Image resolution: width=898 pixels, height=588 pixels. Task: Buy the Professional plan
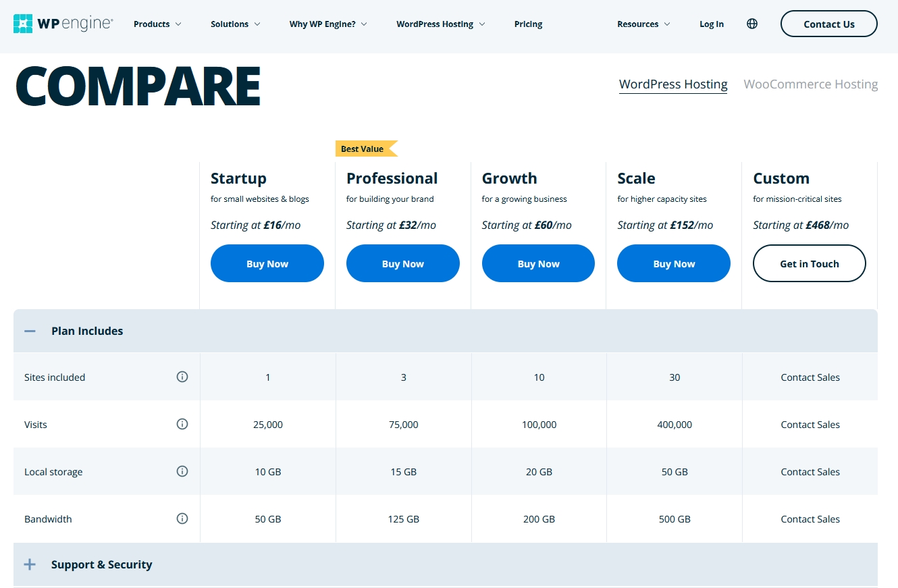tap(403, 263)
